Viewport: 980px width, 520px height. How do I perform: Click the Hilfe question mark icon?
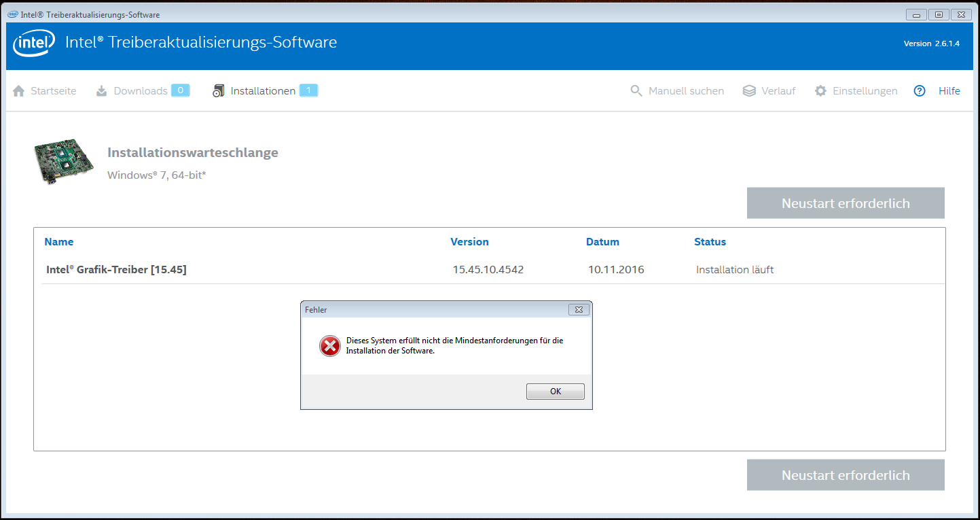[x=920, y=91]
